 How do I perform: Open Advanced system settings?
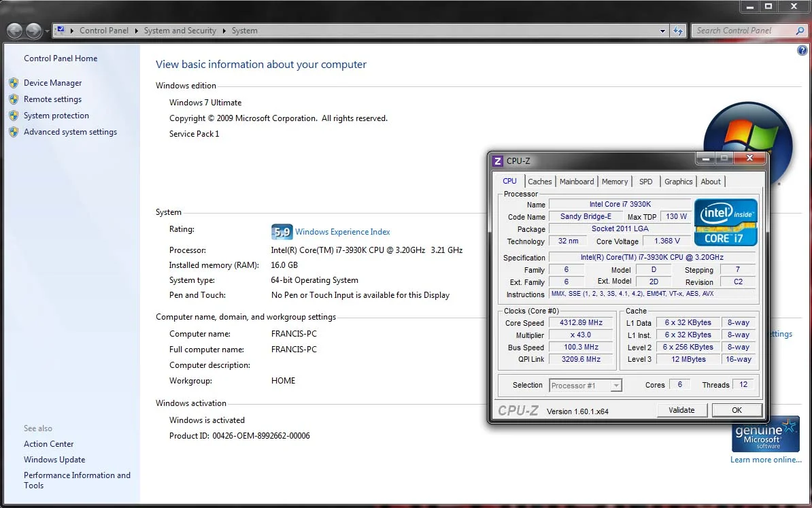[71, 132]
